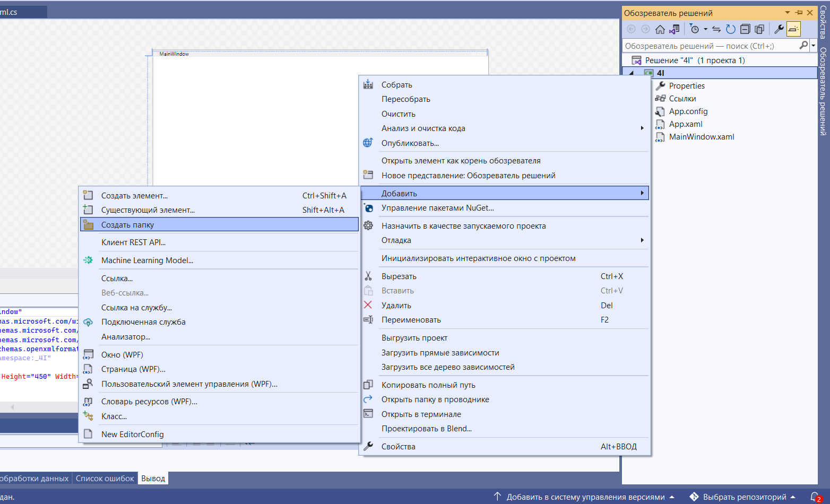Refresh Solution Explorer with circular arrow
The width and height of the screenshot is (830, 504).
(x=731, y=29)
